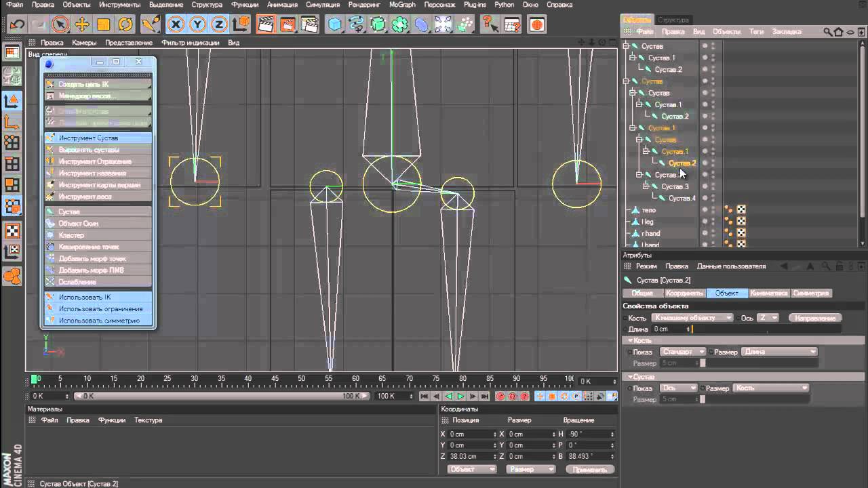Collapse the Сустав.3 tree node
This screenshot has height=488, width=868.
tap(646, 186)
